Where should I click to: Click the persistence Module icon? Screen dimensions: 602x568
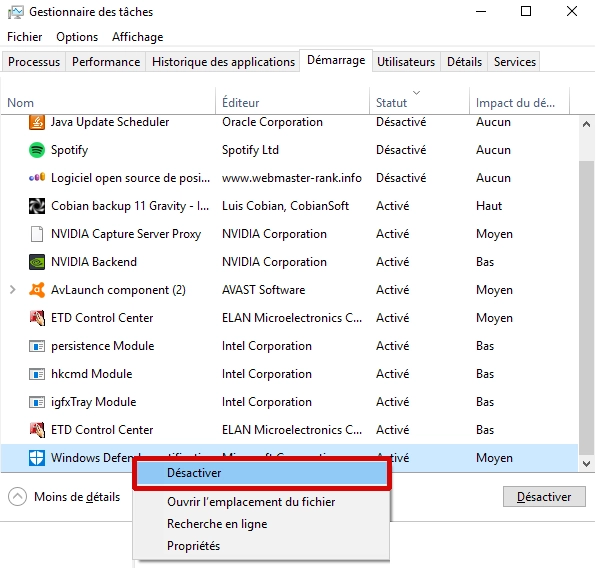click(37, 346)
